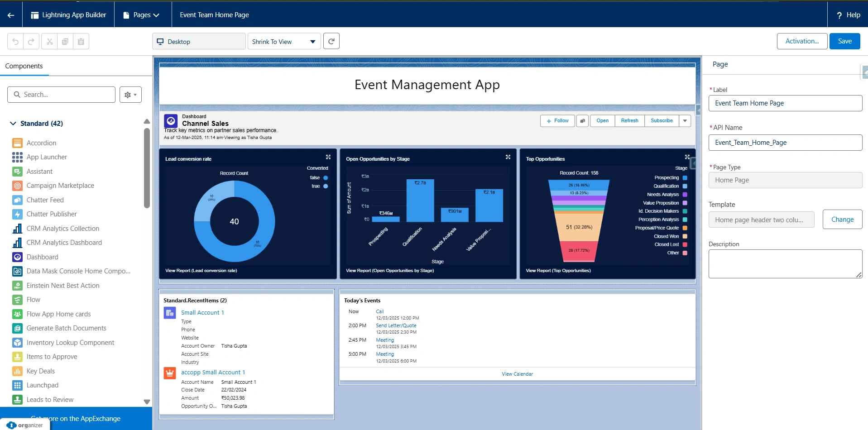Select the Chatter Feed component icon

(x=17, y=200)
